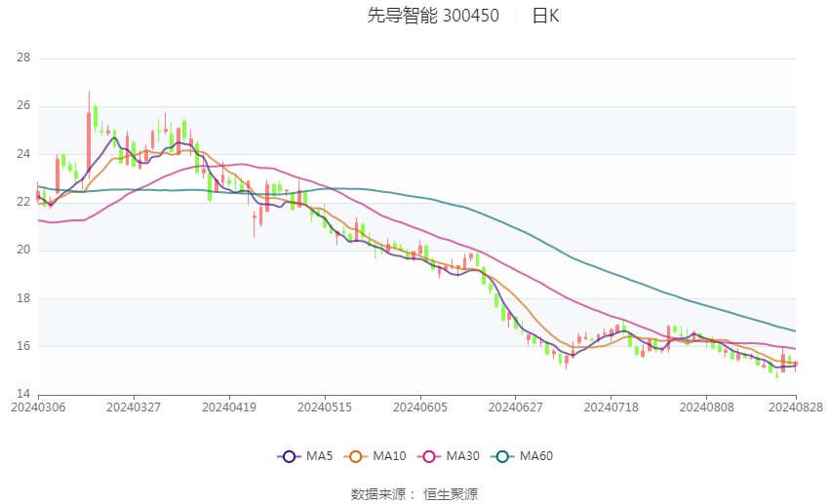829x504 pixels.
Task: Click y-axis value 16
Action: (x=23, y=346)
